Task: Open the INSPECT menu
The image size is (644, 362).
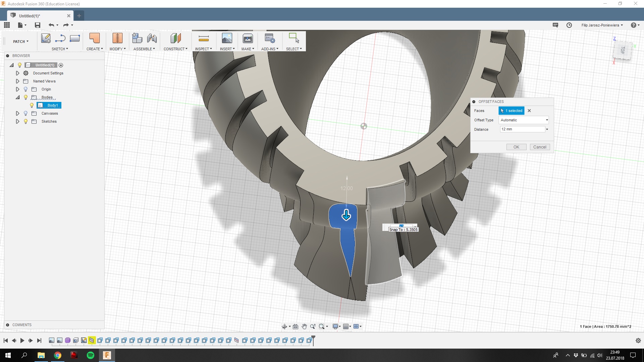Action: click(204, 49)
